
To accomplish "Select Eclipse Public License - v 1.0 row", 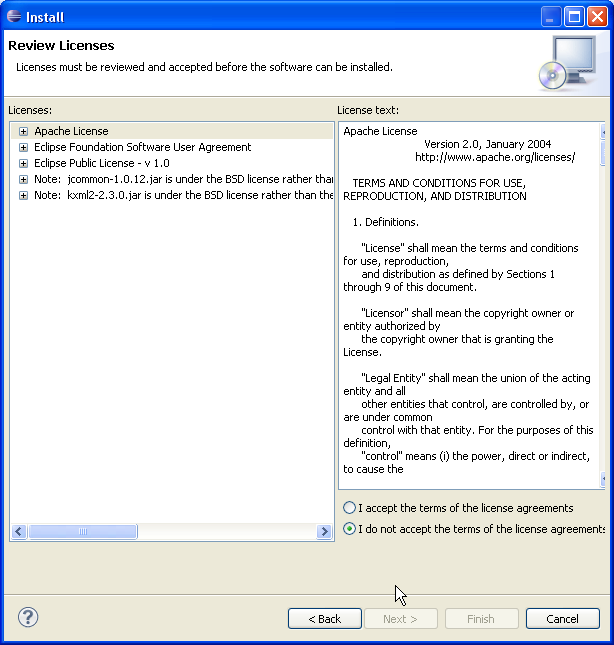I will click(102, 163).
